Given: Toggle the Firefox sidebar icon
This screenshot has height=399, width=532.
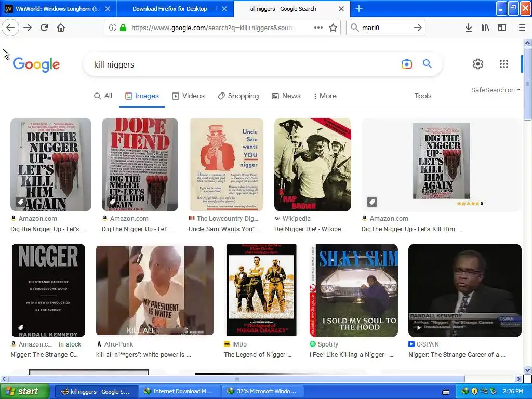Looking at the screenshot, I should tap(502, 28).
